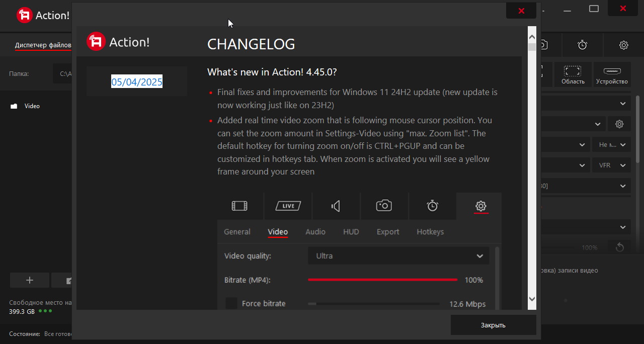Click the plus add-folder button in main window

coord(30,280)
